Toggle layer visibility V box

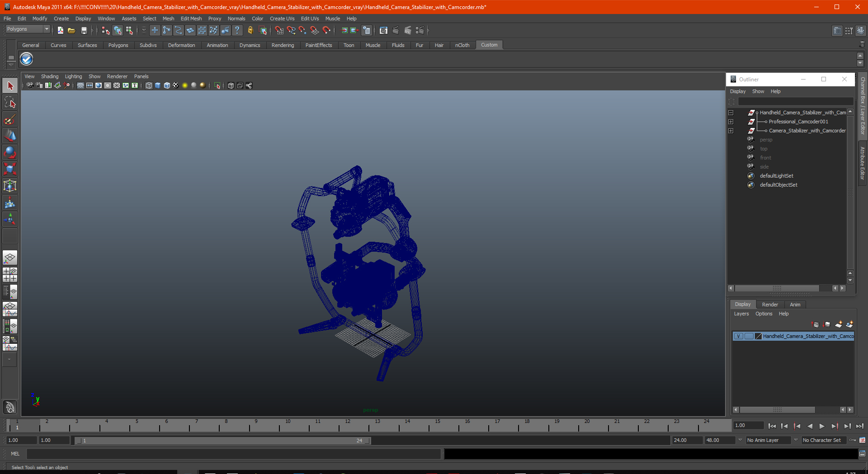[738, 336]
